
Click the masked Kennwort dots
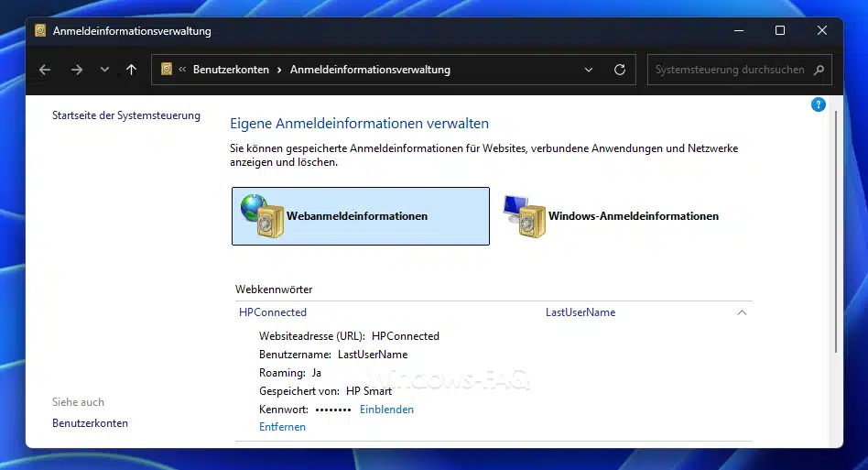point(333,410)
